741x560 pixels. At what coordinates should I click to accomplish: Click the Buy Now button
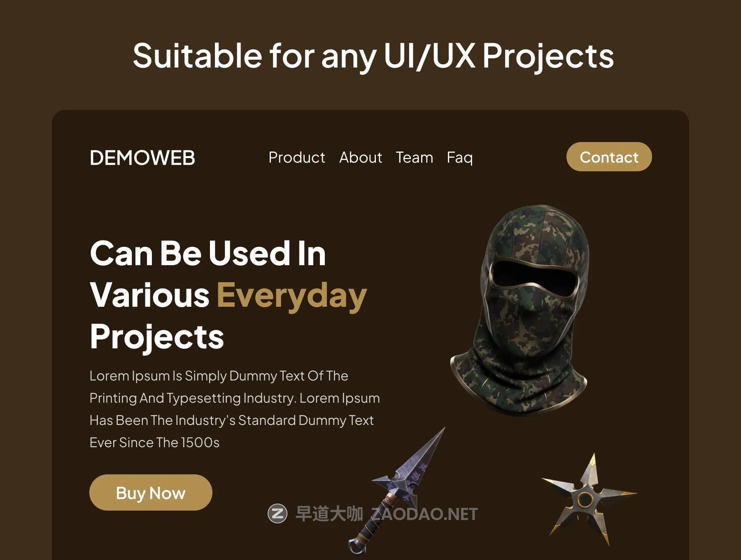151,492
